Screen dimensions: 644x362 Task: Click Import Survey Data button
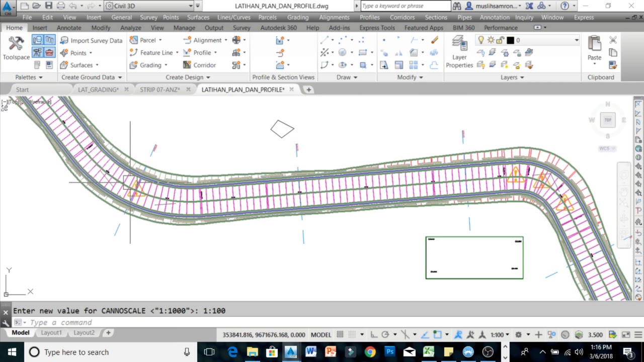point(91,40)
